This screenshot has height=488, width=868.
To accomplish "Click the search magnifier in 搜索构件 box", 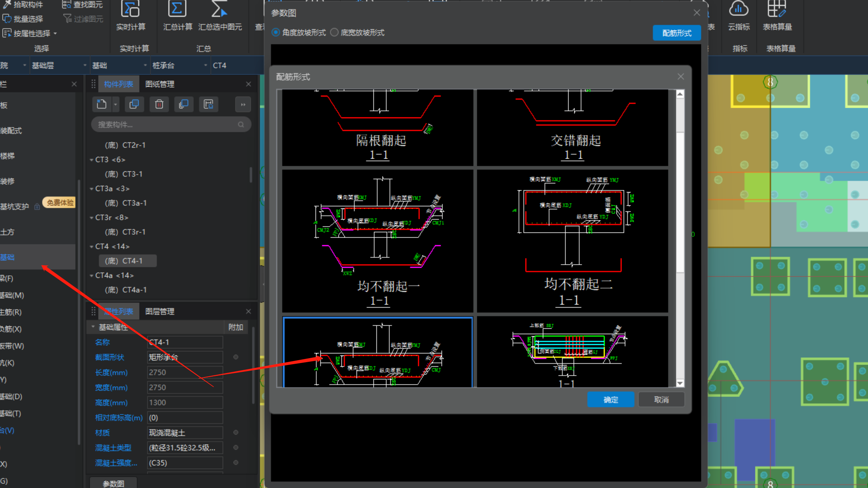I will click(x=241, y=125).
